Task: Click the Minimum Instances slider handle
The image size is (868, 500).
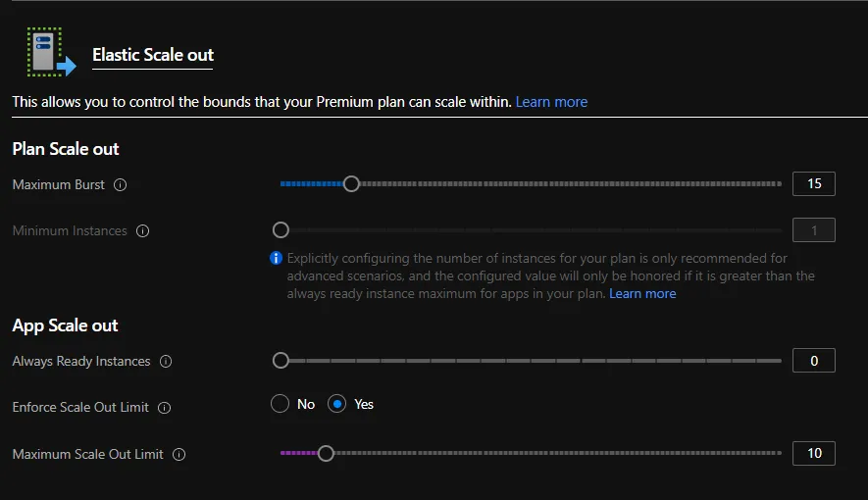Action: [x=281, y=230]
